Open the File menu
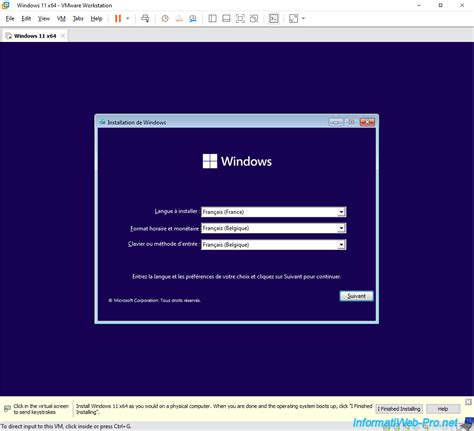This screenshot has width=474, height=431. tap(10, 19)
